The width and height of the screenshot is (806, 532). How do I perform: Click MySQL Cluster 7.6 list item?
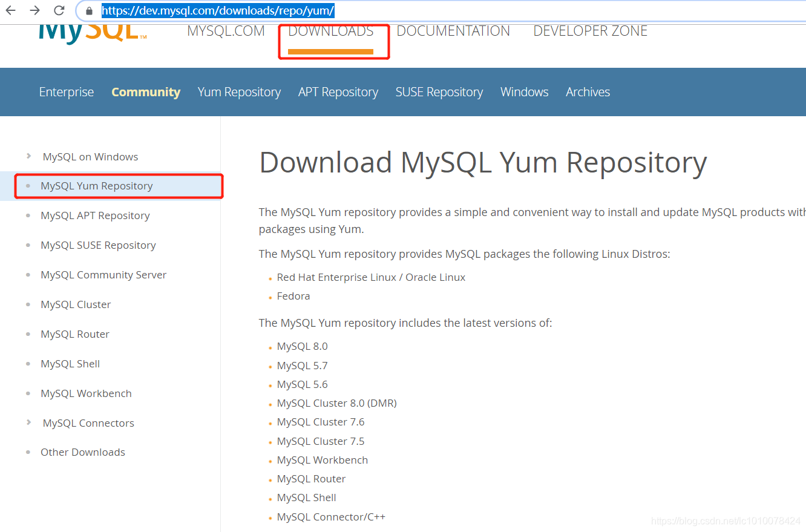coord(321,422)
